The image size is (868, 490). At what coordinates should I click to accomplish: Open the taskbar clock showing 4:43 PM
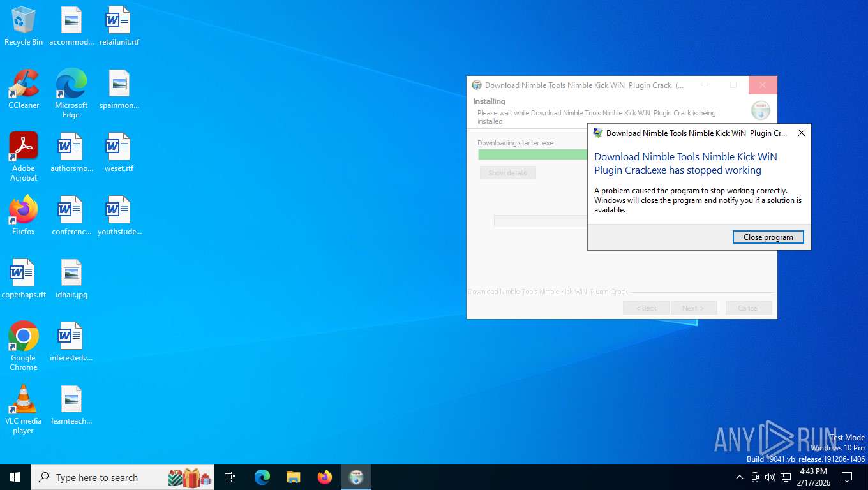click(x=813, y=477)
